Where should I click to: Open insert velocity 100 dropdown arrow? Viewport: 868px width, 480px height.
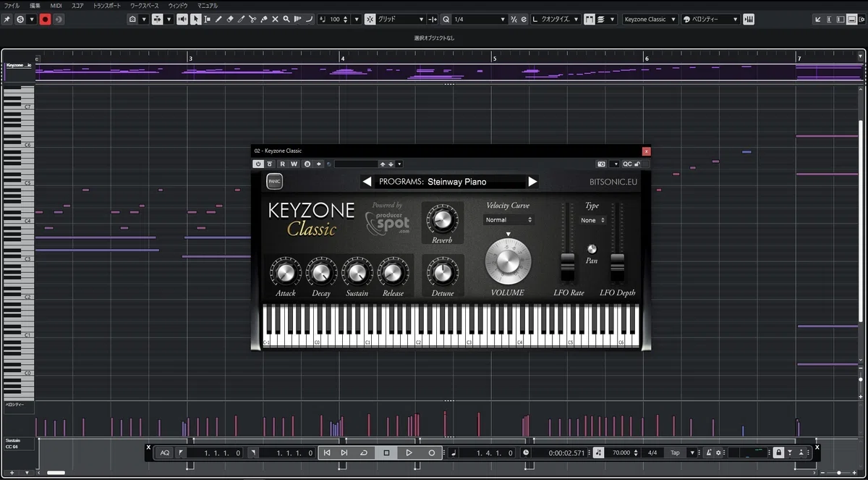(x=357, y=19)
